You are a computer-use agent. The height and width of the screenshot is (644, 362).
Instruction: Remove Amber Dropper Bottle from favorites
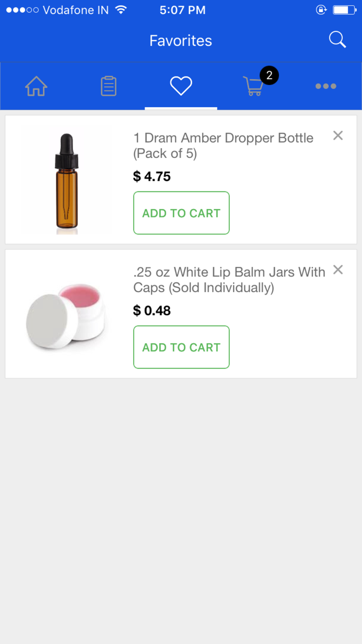tap(338, 135)
